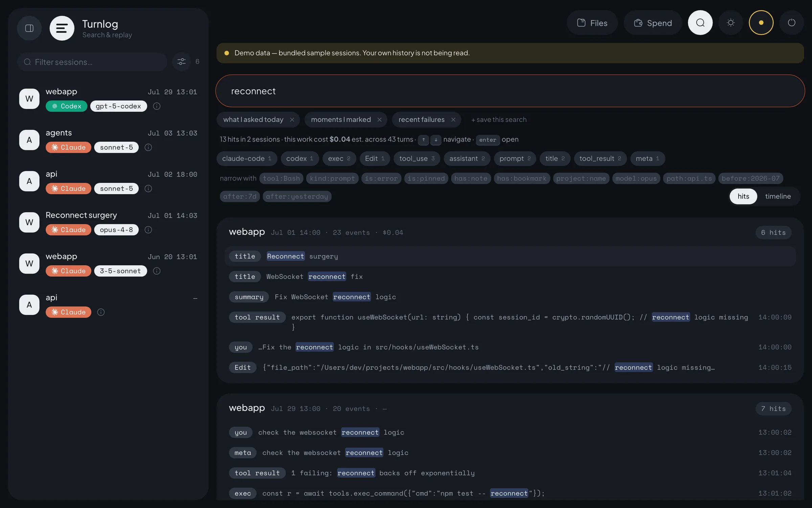The height and width of the screenshot is (508, 812).
Task: Add is:error narrowing chip
Action: click(x=381, y=178)
